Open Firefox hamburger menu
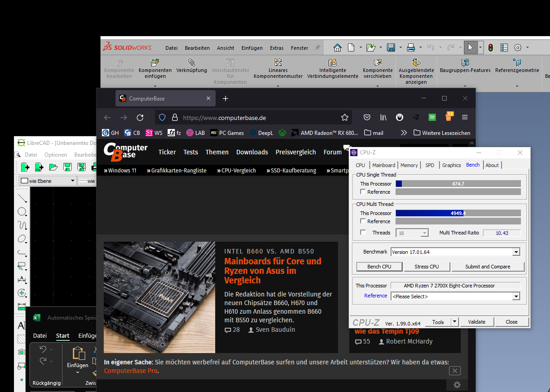The height and width of the screenshot is (392, 550). 464,118
